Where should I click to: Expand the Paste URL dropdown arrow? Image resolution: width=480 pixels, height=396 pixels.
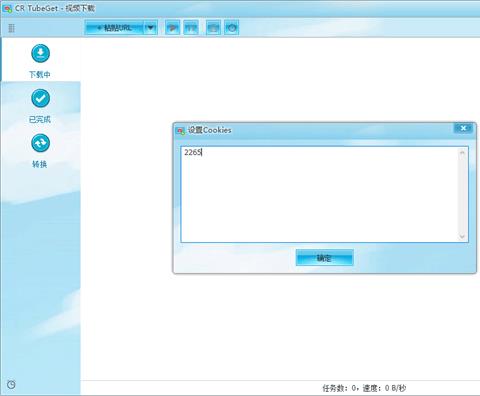tap(151, 28)
